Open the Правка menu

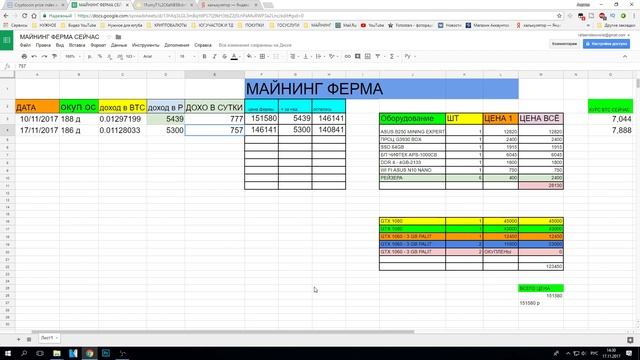(43, 45)
